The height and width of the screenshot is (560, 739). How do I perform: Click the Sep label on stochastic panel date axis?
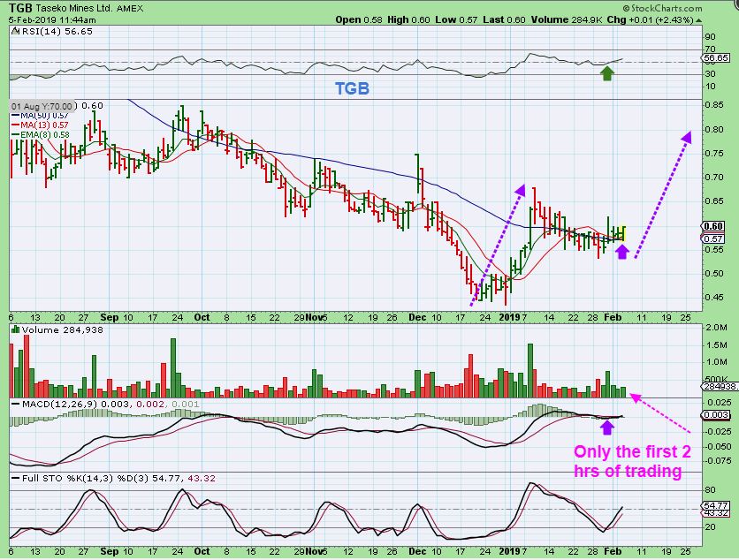pyautogui.click(x=110, y=551)
